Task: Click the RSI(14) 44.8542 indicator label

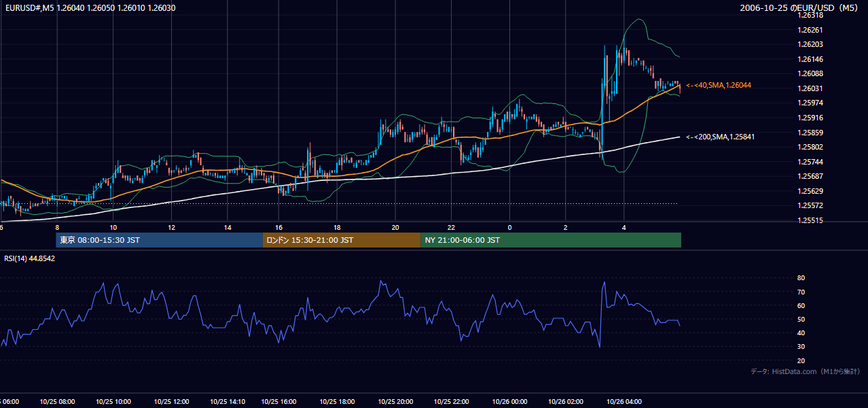Action: pyautogui.click(x=30, y=258)
